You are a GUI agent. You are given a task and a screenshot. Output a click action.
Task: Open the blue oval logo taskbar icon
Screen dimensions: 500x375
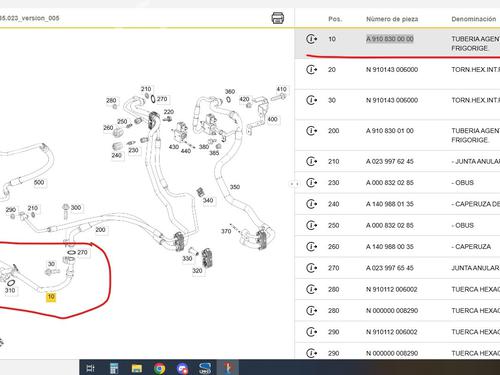(x=205, y=368)
